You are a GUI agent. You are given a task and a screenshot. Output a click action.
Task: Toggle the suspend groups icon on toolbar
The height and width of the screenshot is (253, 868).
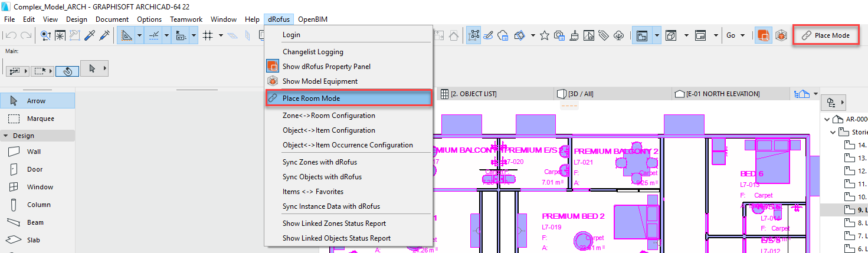(x=474, y=35)
